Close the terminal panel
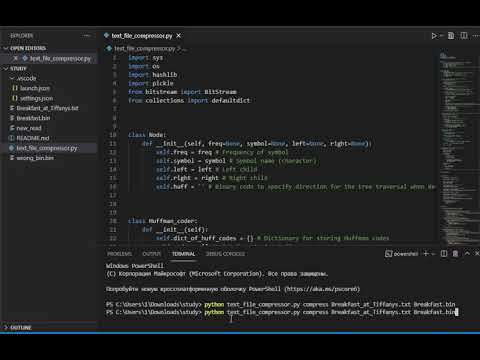The width and height of the screenshot is (480, 360). pyautogui.click(x=477, y=254)
